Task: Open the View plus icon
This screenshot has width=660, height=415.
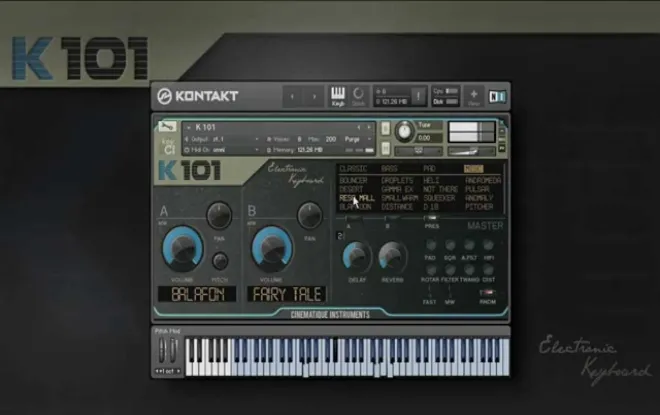Action: click(x=474, y=96)
